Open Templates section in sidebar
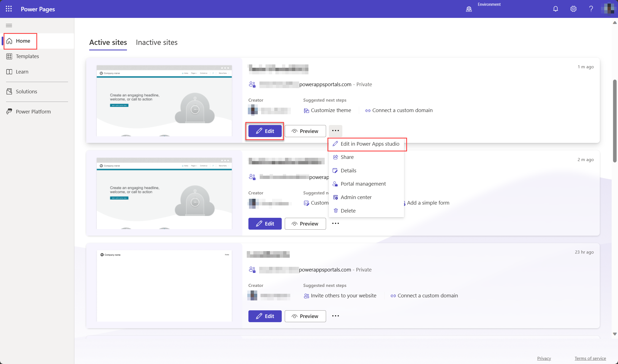The image size is (618, 364). point(27,56)
